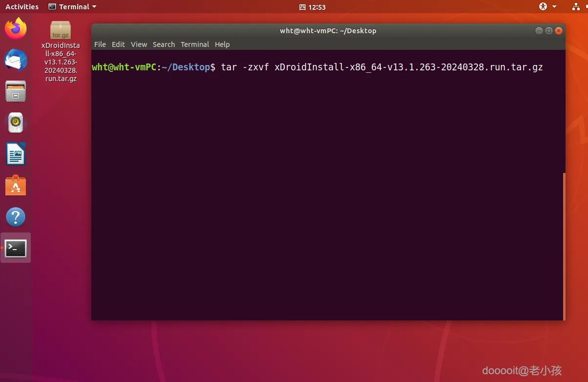Viewport: 588px width, 382px height.
Task: Open the accessibility menu in top bar
Action: click(x=547, y=7)
